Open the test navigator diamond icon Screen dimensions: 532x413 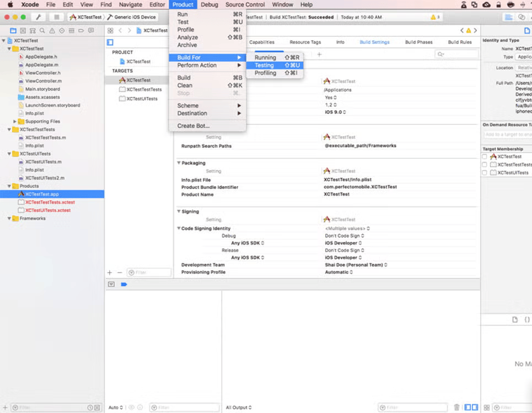tap(62, 30)
